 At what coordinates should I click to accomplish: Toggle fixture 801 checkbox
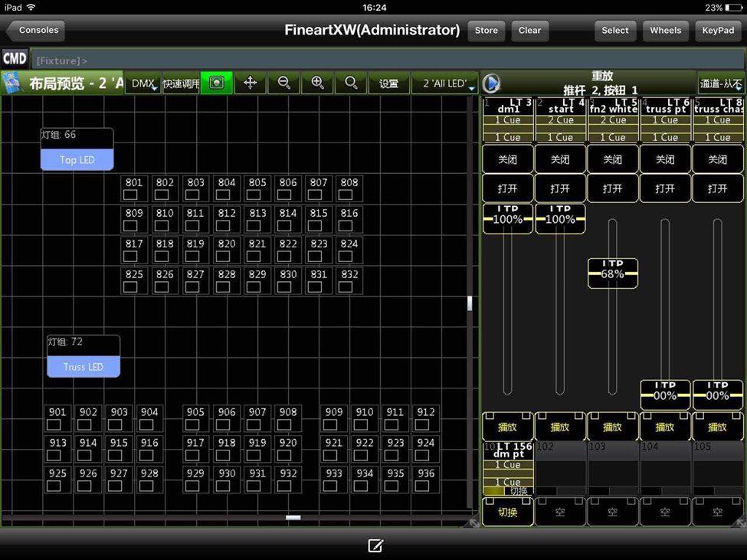[x=131, y=195]
